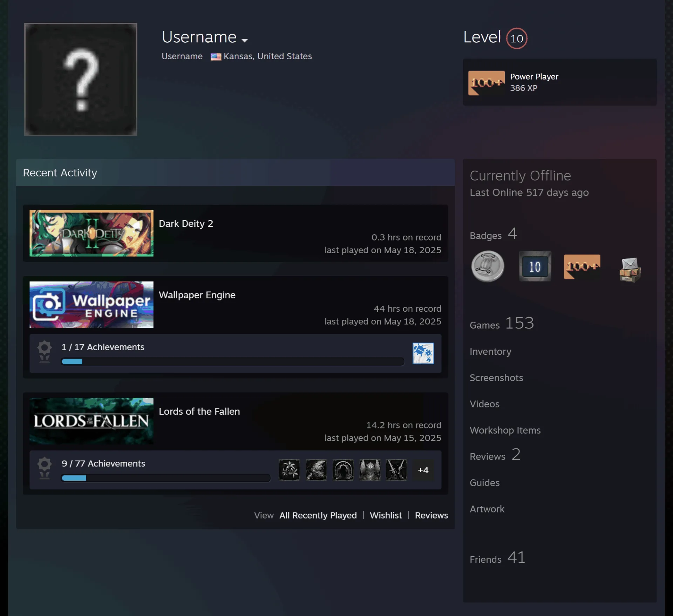The height and width of the screenshot is (616, 673).
Task: Click second Lords of the Fallen achievement icon
Action: click(316, 470)
